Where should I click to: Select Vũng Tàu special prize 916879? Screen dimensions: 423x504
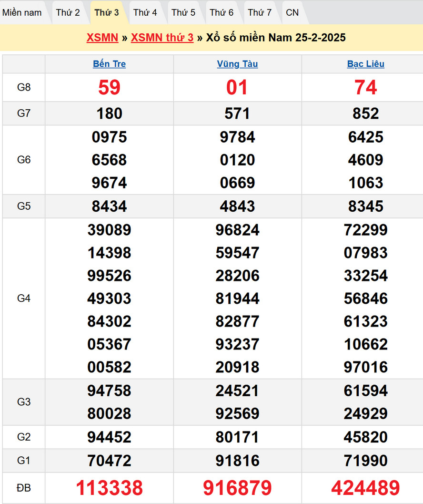point(237,488)
